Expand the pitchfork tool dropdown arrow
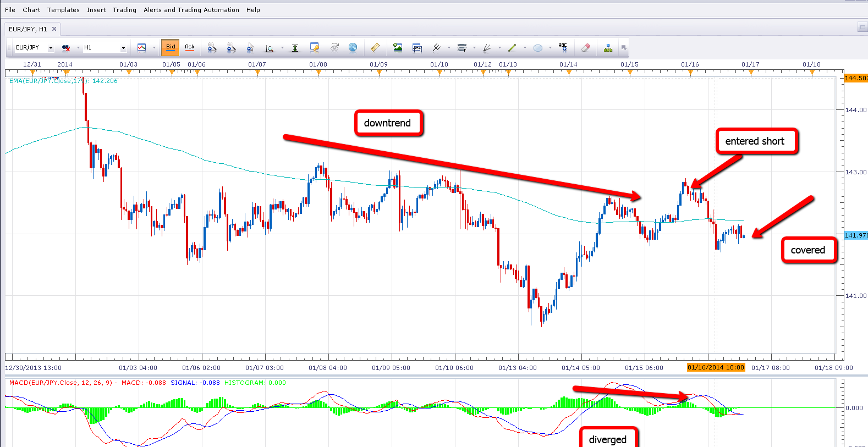The image size is (868, 447). [449, 48]
